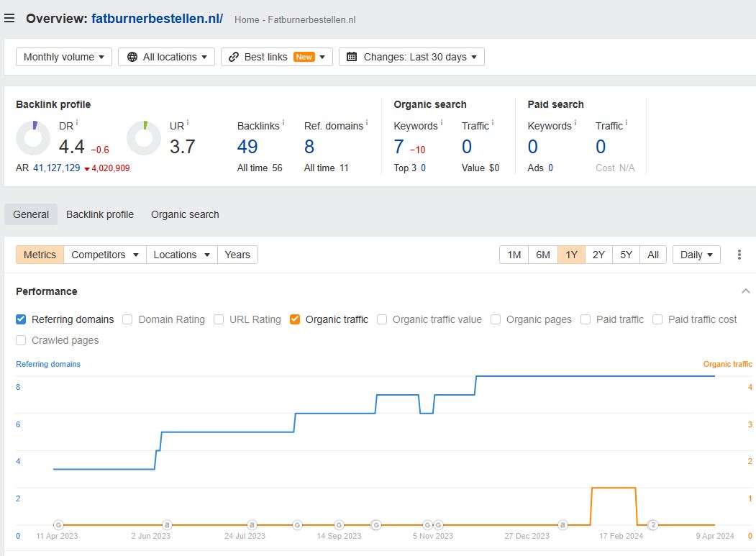Click the AR value 41,127,129
The width and height of the screenshot is (756, 556).
pyautogui.click(x=56, y=168)
